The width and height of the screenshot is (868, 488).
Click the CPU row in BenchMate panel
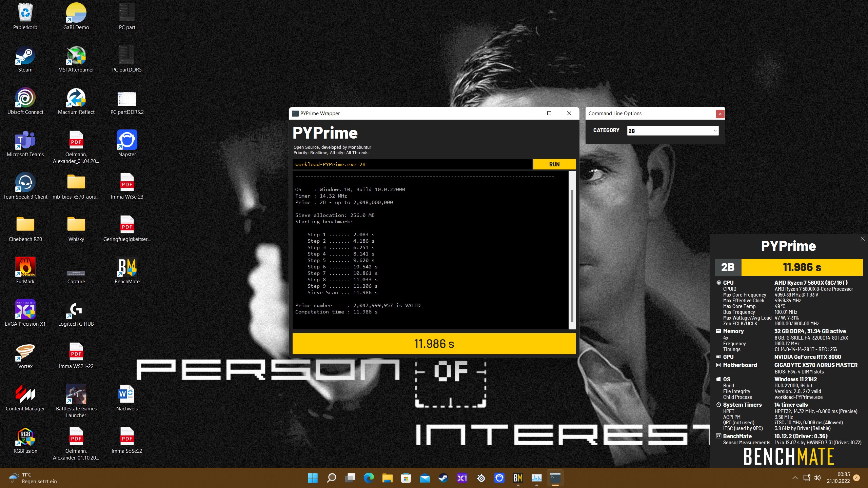[788, 283]
